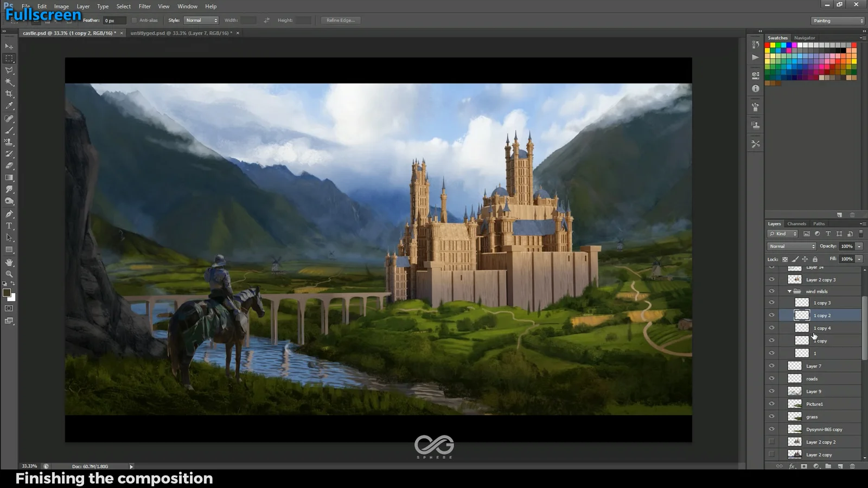Open the Filter menu
This screenshot has height=488, width=868.
(144, 6)
